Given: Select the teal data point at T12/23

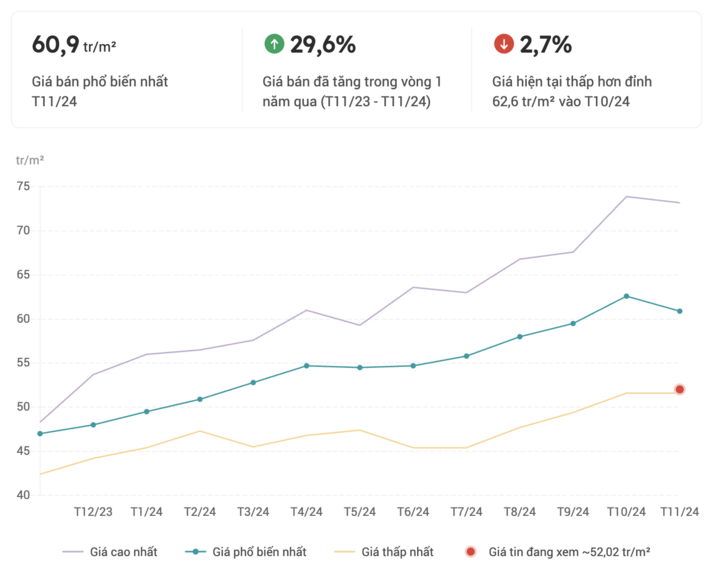Looking at the screenshot, I should click(x=93, y=425).
